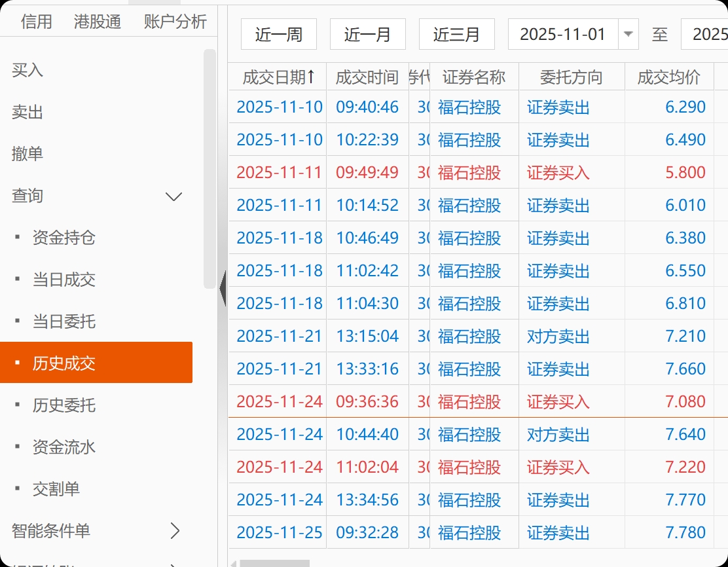Select 买入 in the sidebar

pos(27,70)
